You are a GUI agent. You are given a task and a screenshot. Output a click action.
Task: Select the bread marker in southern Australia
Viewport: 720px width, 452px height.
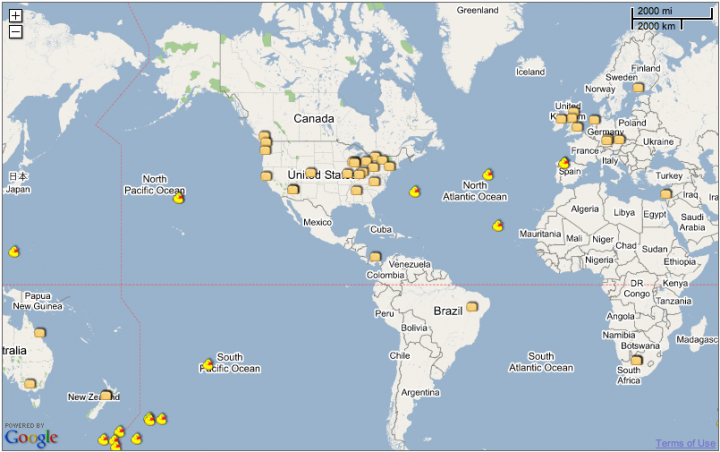point(30,383)
